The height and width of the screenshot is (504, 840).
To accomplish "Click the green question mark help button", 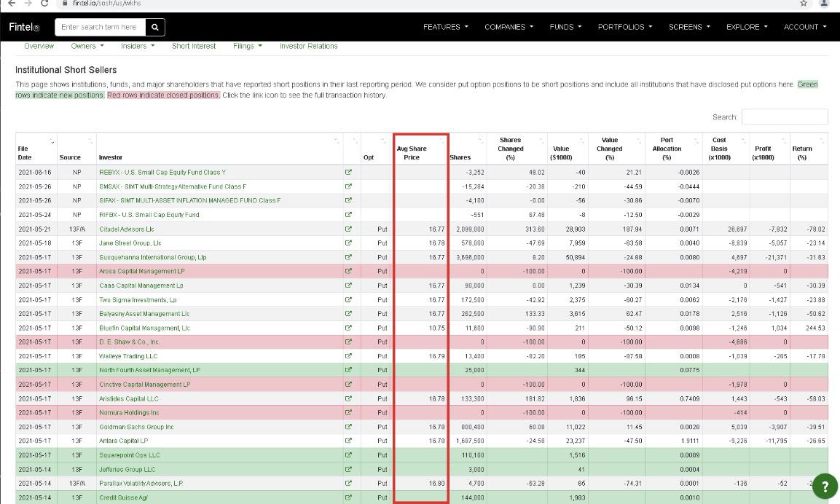I will click(824, 485).
